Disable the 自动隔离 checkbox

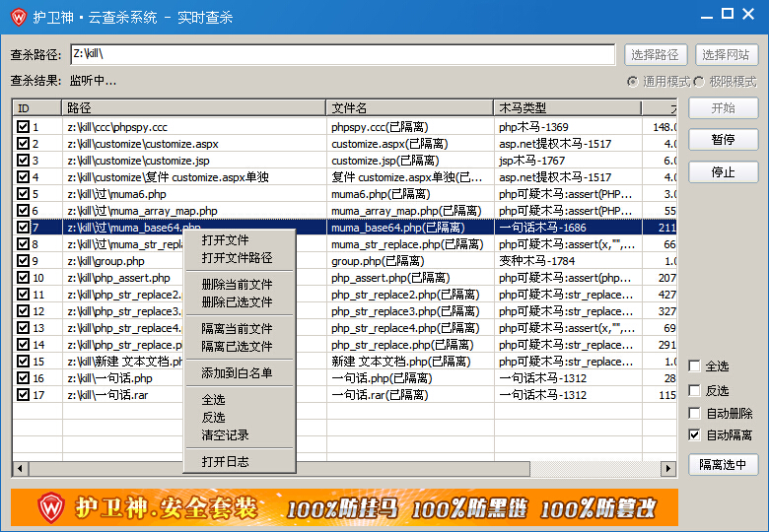coord(694,434)
